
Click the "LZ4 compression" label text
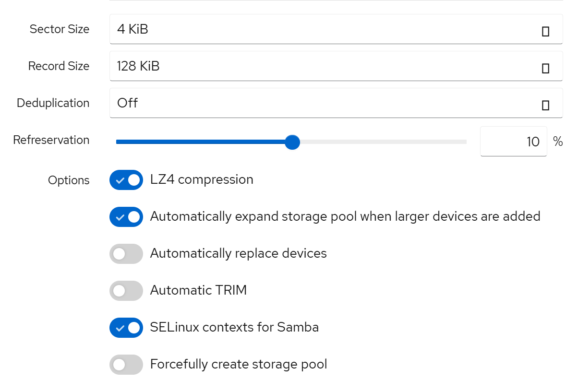coord(202,180)
